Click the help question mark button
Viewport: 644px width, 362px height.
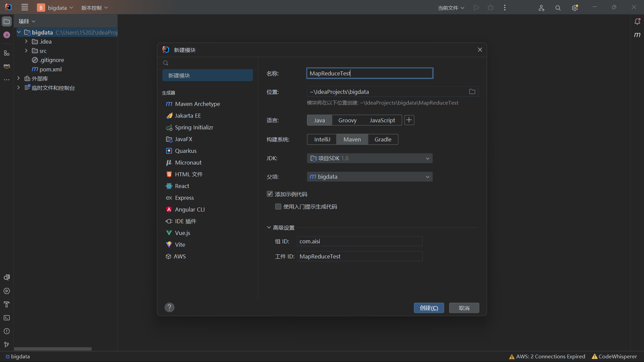pos(169,307)
